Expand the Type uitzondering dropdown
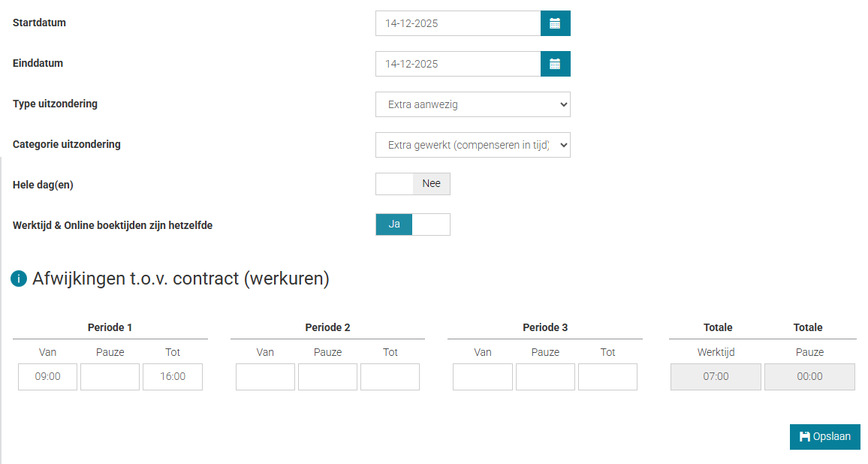This screenshot has width=868, height=464. [x=472, y=104]
